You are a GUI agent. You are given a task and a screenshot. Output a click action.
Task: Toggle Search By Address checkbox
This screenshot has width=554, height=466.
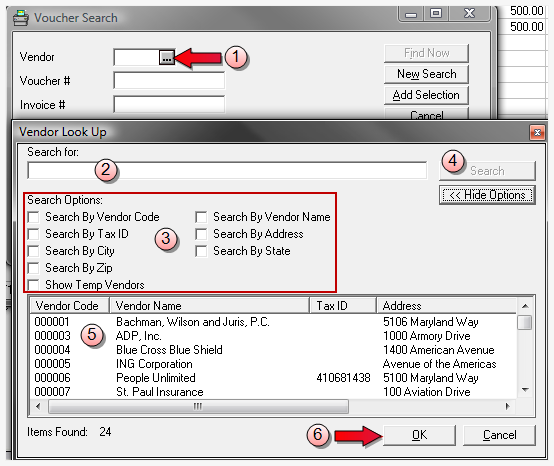[x=201, y=234]
